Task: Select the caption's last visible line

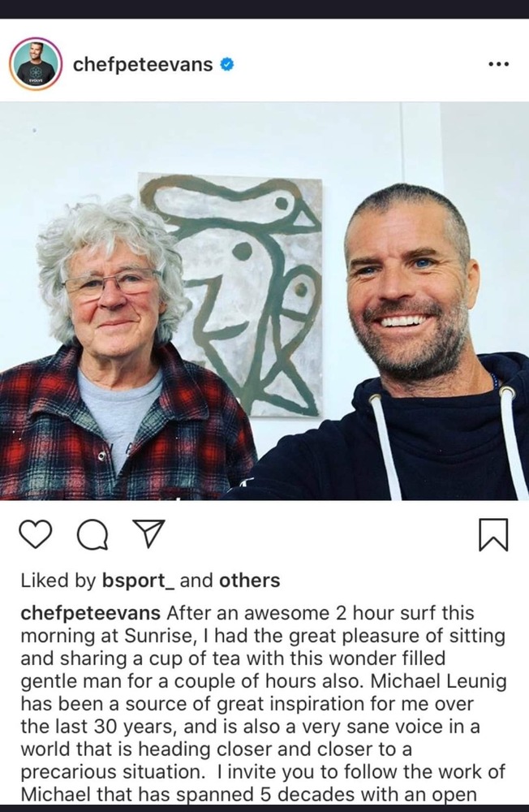Action: (x=248, y=795)
